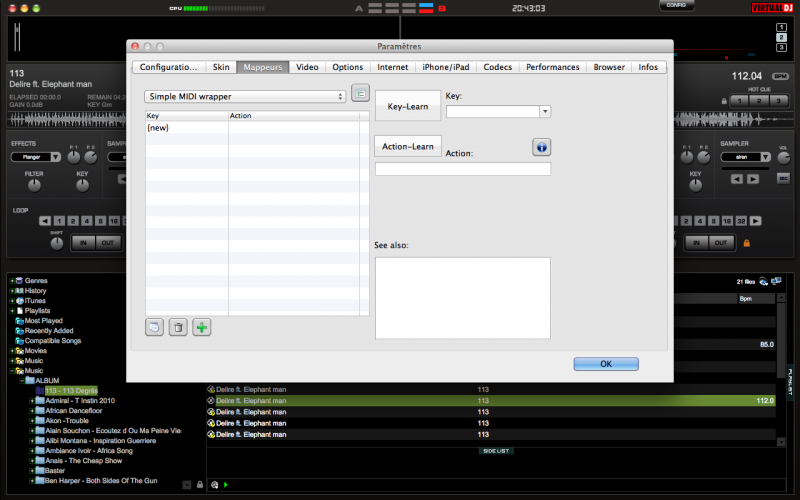Screen dimensions: 800x500
Task: Click the copy mapping icon beside trash
Action: click(x=154, y=328)
